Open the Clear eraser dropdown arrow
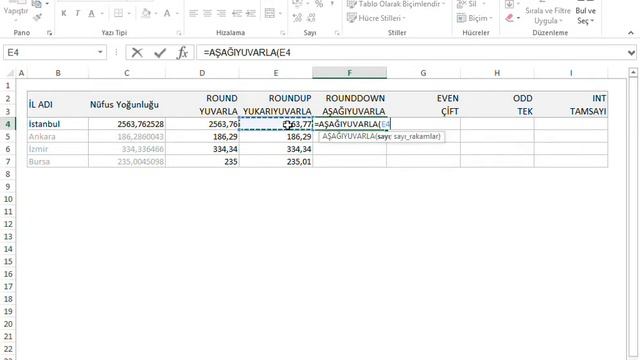Image resolution: width=640 pixels, height=360 pixels. [518, 18]
